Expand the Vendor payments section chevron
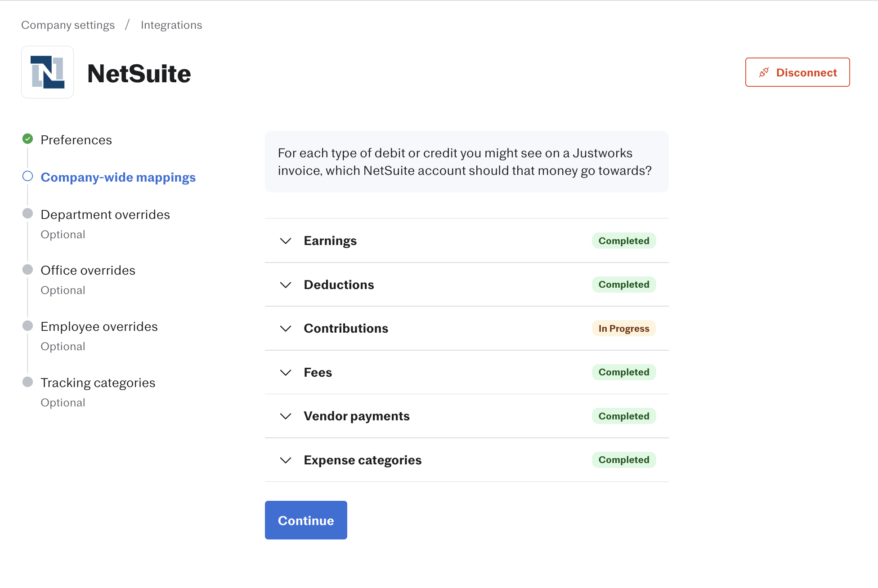 pos(286,416)
